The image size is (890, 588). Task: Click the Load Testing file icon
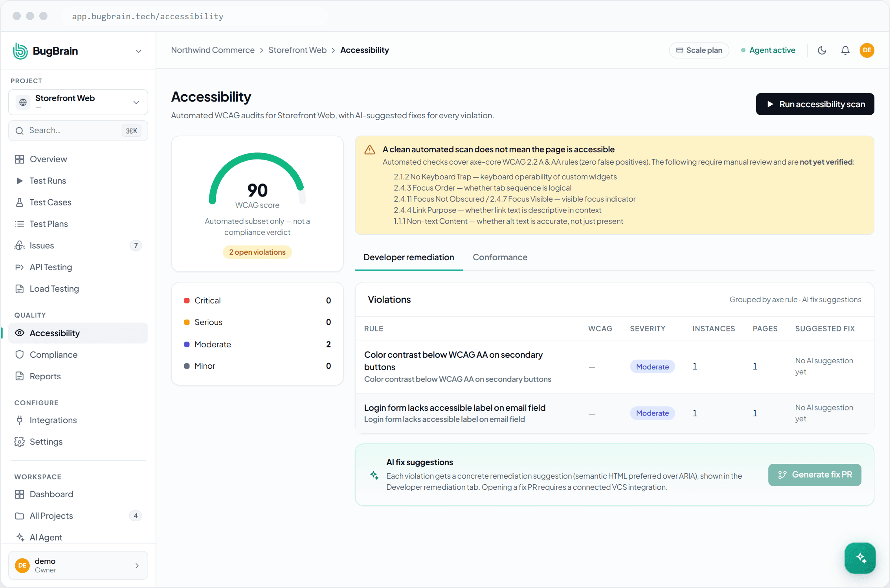(20, 289)
